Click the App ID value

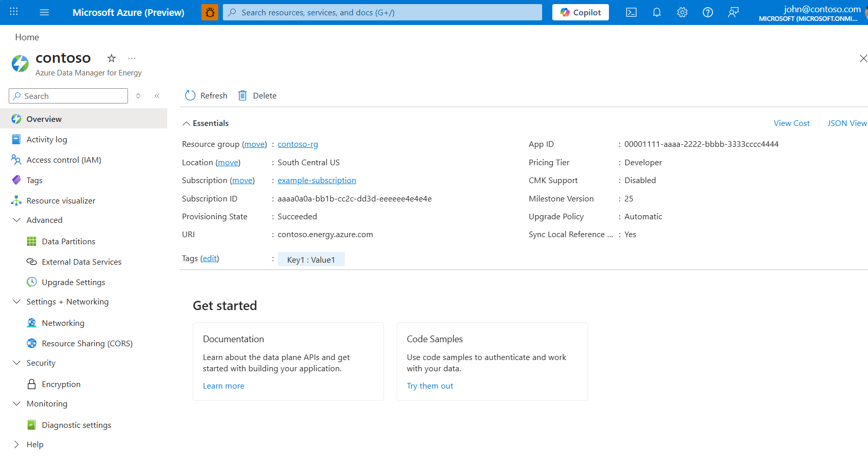pyautogui.click(x=701, y=144)
